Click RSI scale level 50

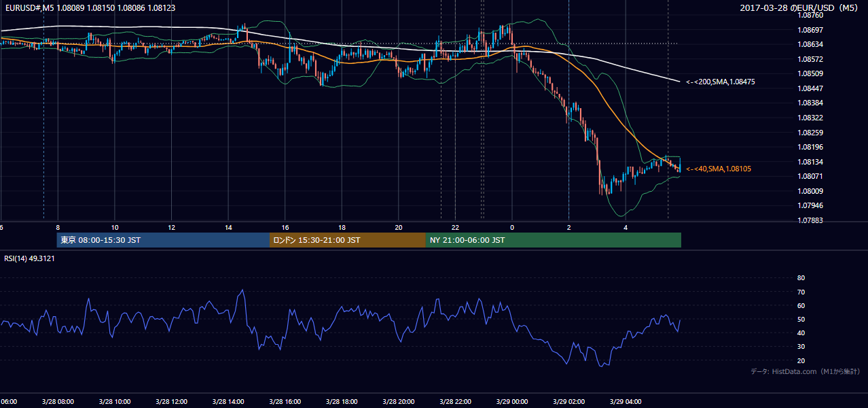tap(801, 320)
